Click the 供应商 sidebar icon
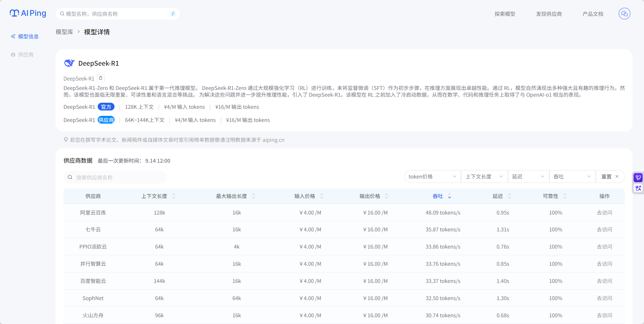 point(13,55)
